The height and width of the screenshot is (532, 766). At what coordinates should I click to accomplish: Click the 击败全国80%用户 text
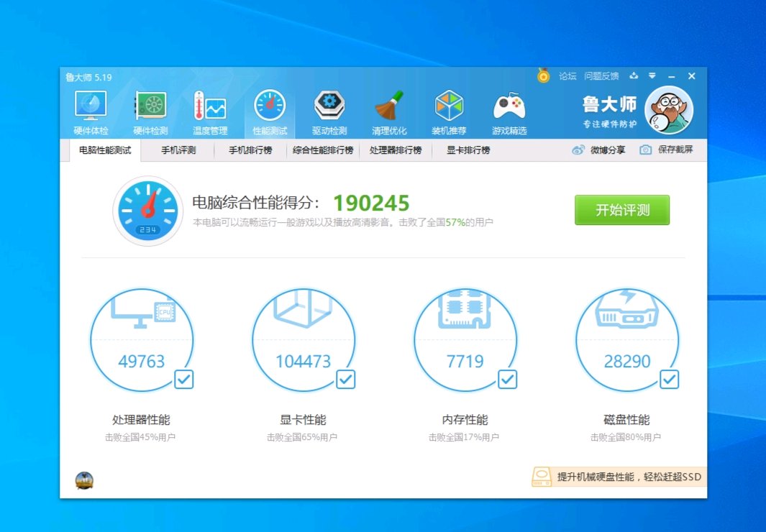626,437
